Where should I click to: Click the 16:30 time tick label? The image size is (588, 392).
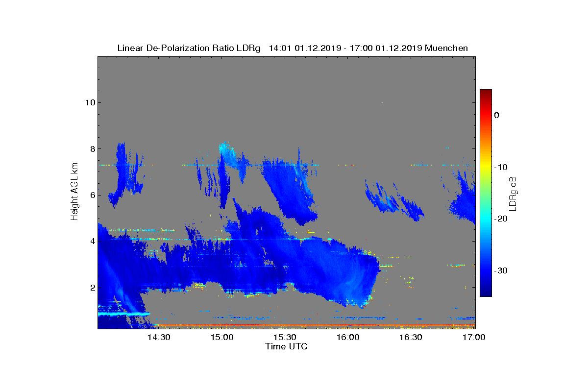coord(411,337)
